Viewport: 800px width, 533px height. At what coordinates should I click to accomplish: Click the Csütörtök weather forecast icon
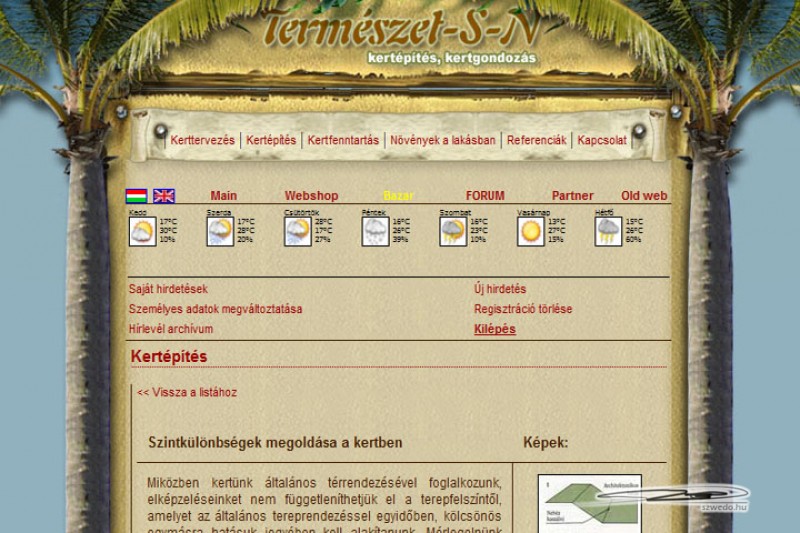(297, 232)
